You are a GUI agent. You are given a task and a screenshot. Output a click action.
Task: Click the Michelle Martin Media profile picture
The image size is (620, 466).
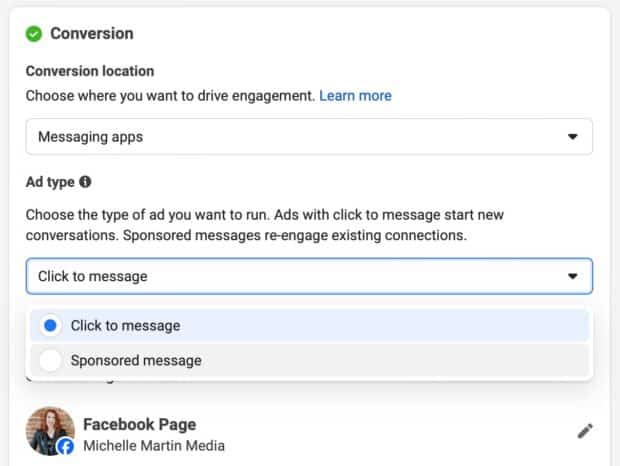click(50, 431)
